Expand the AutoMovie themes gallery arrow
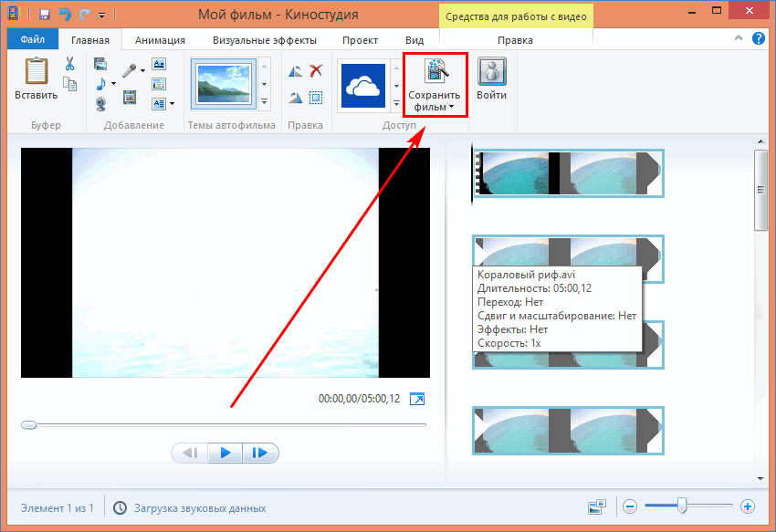Screen dimensions: 776x532 (x=265, y=104)
